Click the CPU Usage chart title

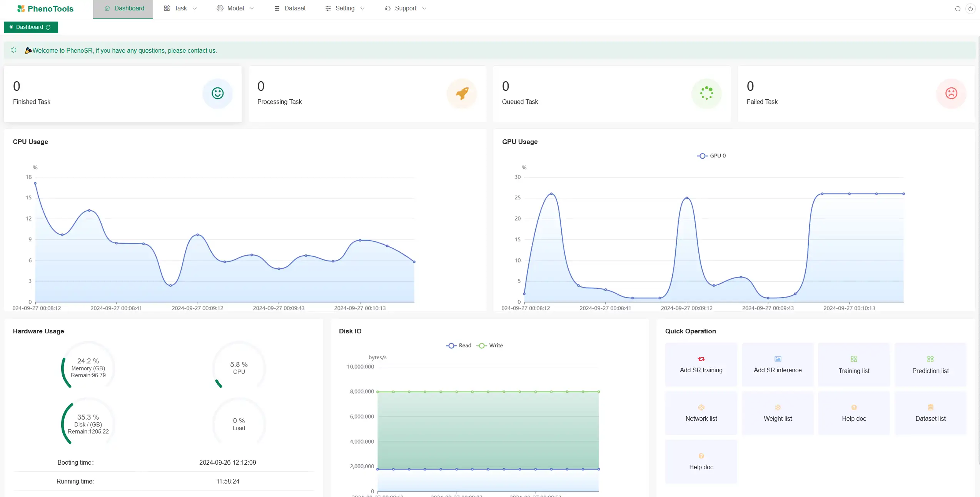point(30,142)
